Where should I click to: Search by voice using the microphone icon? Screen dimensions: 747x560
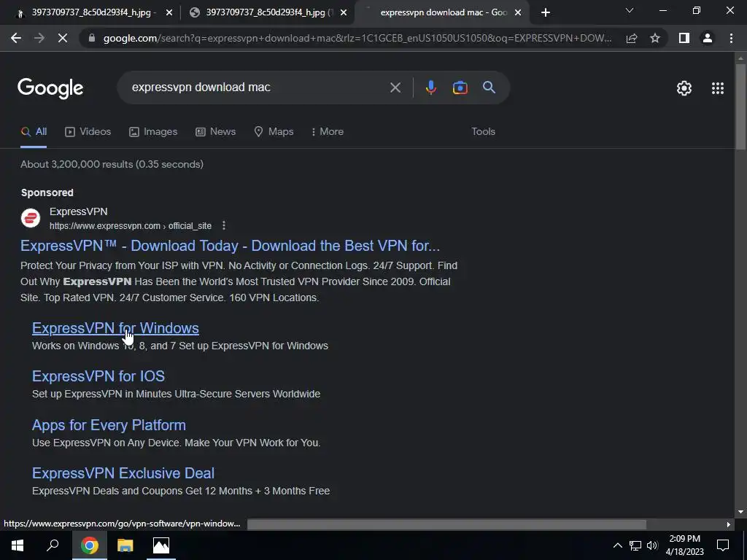click(430, 87)
